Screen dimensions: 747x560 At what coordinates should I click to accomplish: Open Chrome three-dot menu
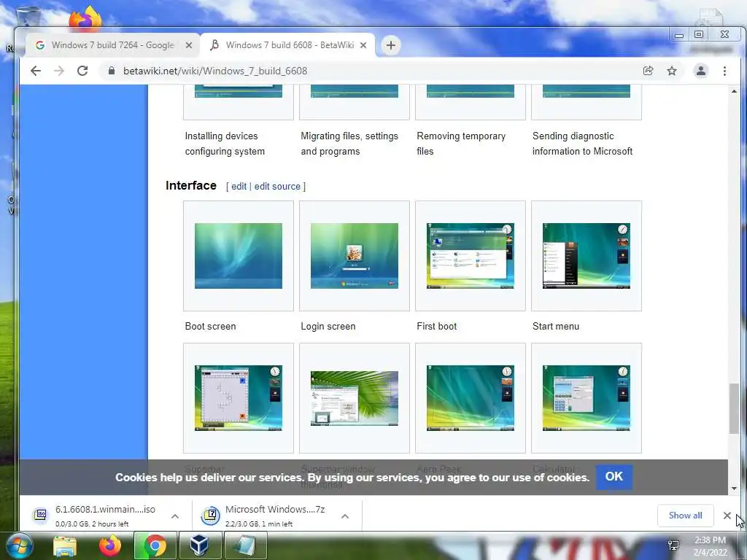pyautogui.click(x=724, y=71)
